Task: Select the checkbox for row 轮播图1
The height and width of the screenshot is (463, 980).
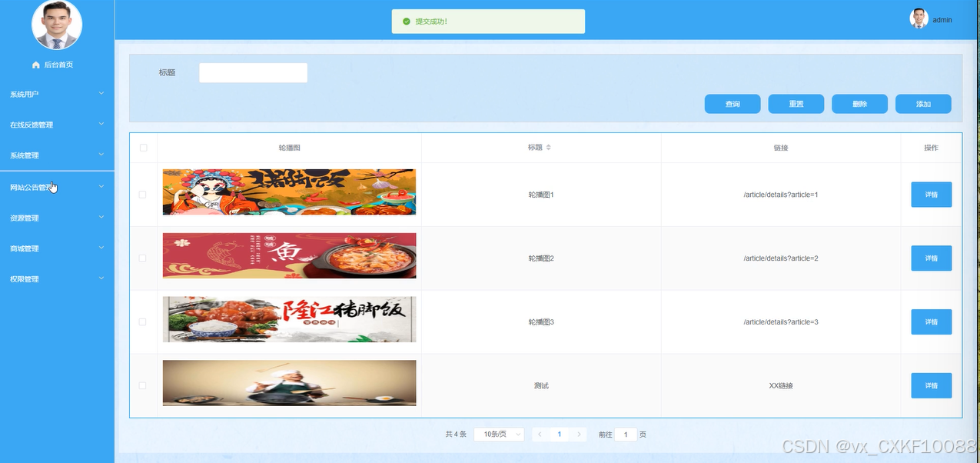Action: [x=142, y=195]
